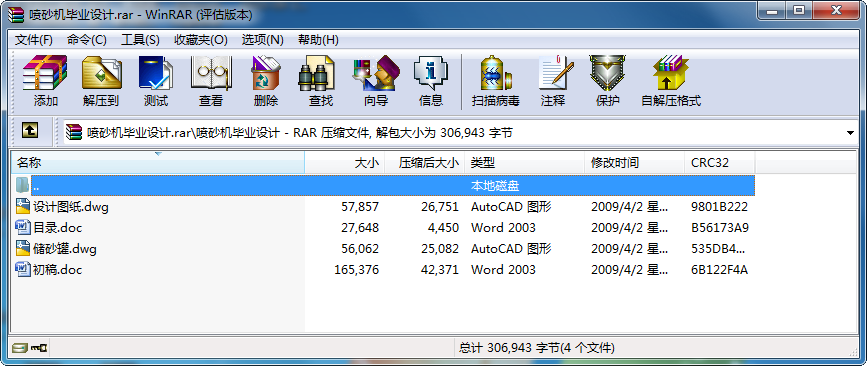Sort by 压缩后大小 column header
The height and width of the screenshot is (366, 867).
(x=424, y=163)
